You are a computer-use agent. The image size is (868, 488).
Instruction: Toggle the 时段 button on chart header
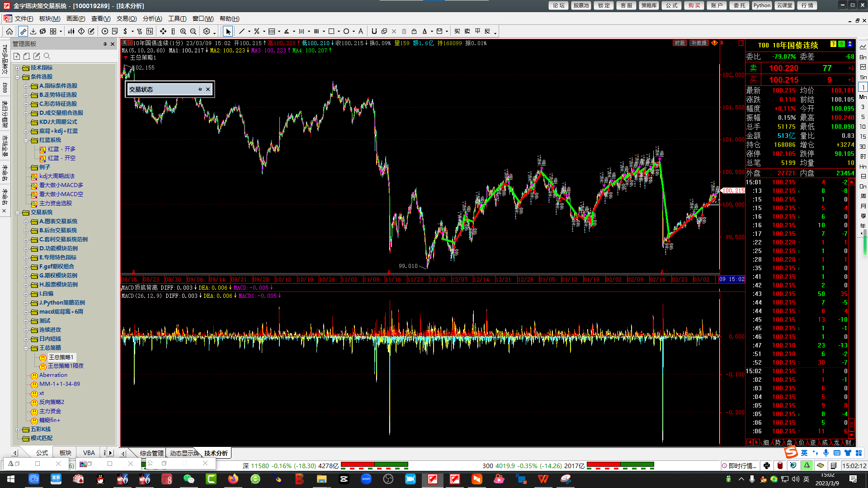tap(680, 43)
